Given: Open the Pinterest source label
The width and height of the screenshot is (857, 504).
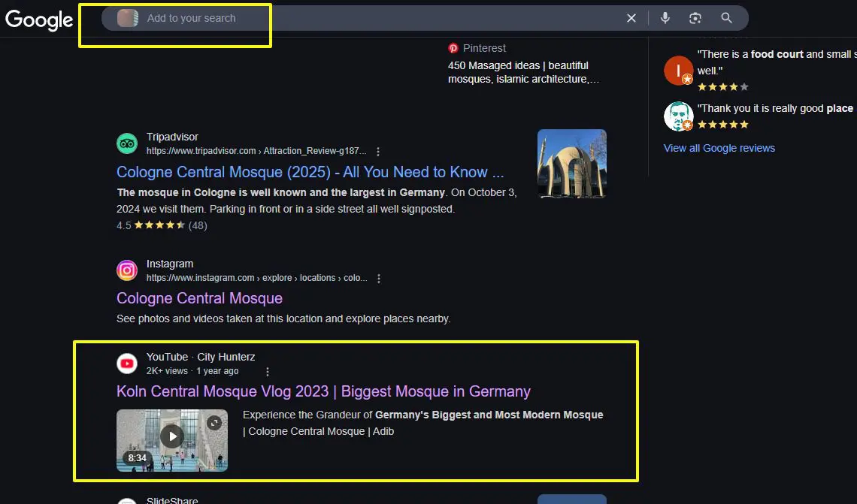Looking at the screenshot, I should pos(477,48).
